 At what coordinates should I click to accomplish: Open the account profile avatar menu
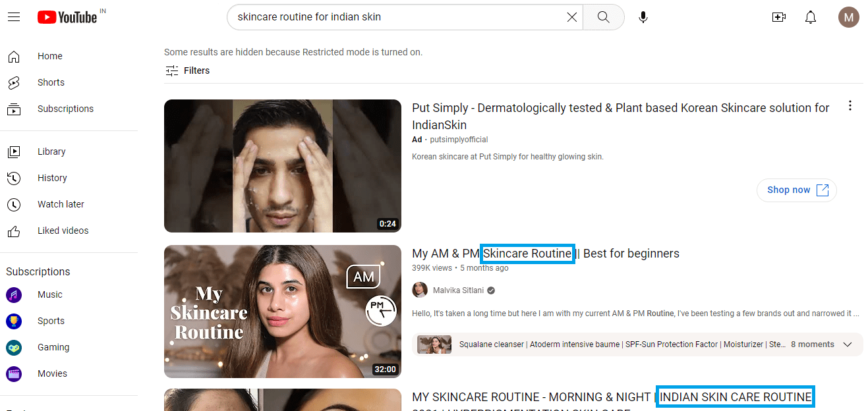pos(848,16)
